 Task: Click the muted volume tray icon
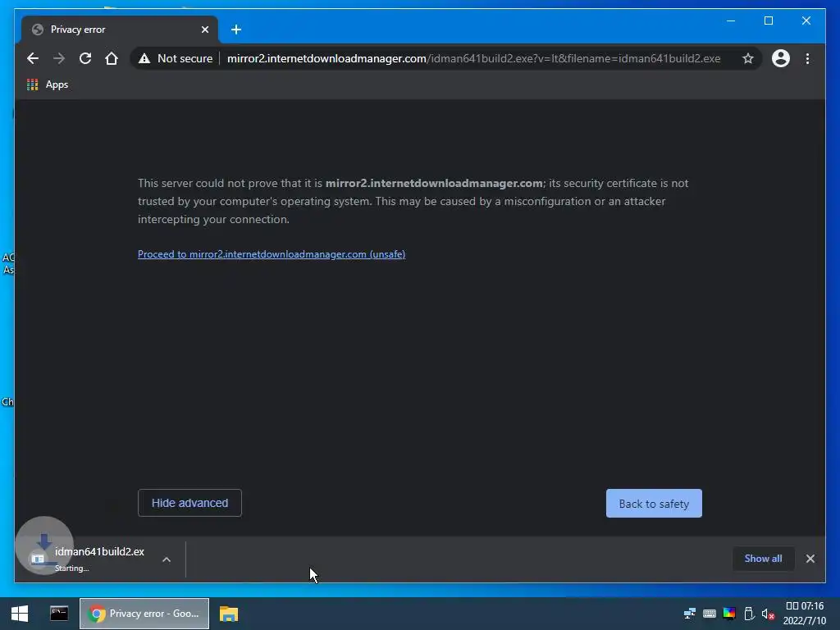pos(768,614)
